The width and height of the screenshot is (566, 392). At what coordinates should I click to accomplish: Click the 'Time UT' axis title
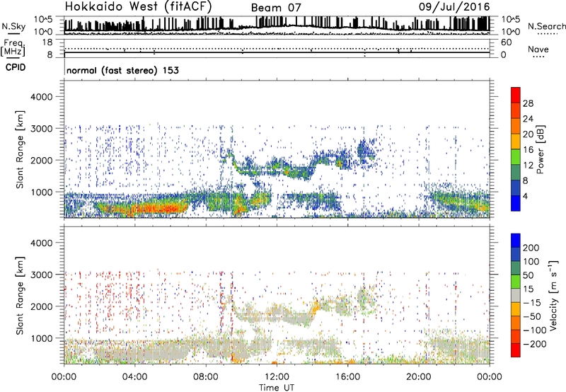(x=277, y=388)
